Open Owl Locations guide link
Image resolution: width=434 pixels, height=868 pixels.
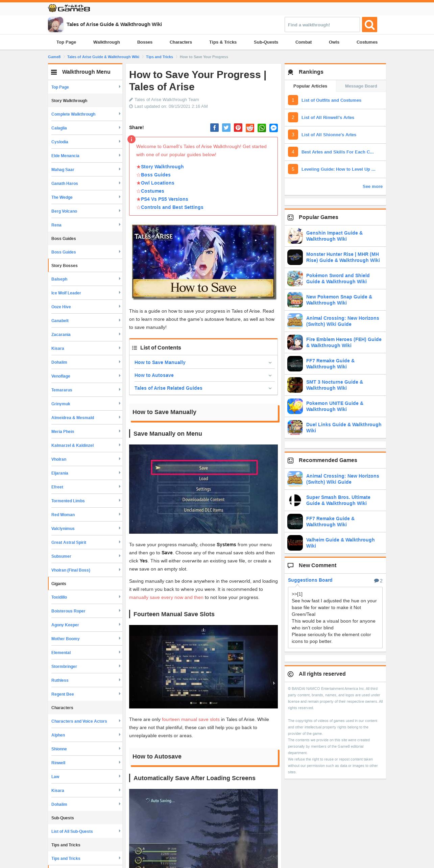(158, 183)
